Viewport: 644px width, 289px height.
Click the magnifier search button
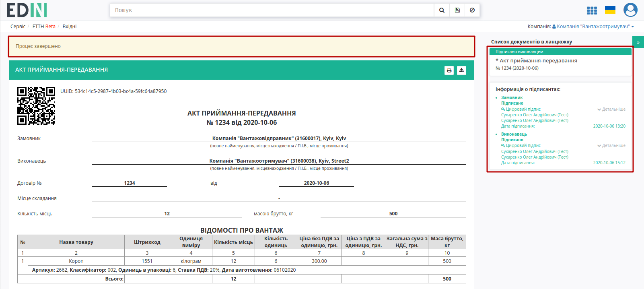442,10
